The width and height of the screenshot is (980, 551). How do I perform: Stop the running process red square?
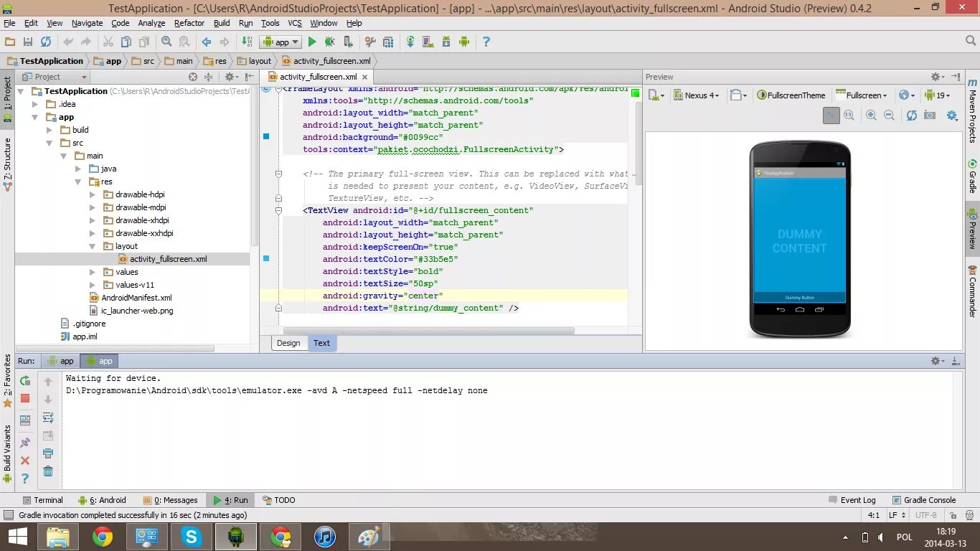point(25,399)
